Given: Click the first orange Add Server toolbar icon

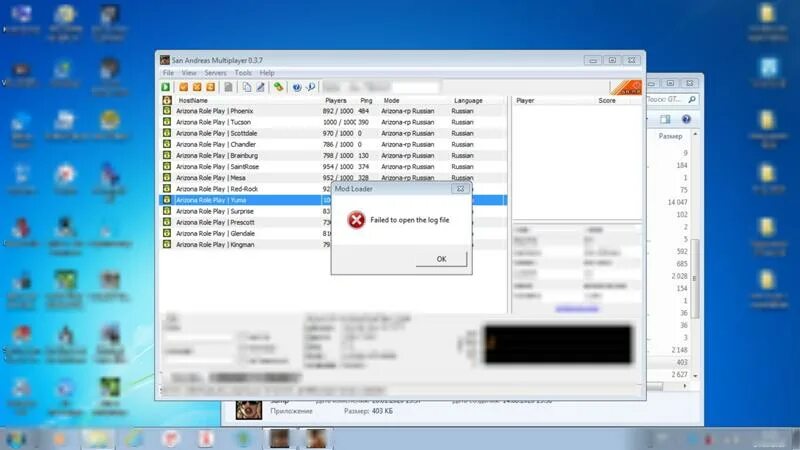Looking at the screenshot, I should coord(184,87).
